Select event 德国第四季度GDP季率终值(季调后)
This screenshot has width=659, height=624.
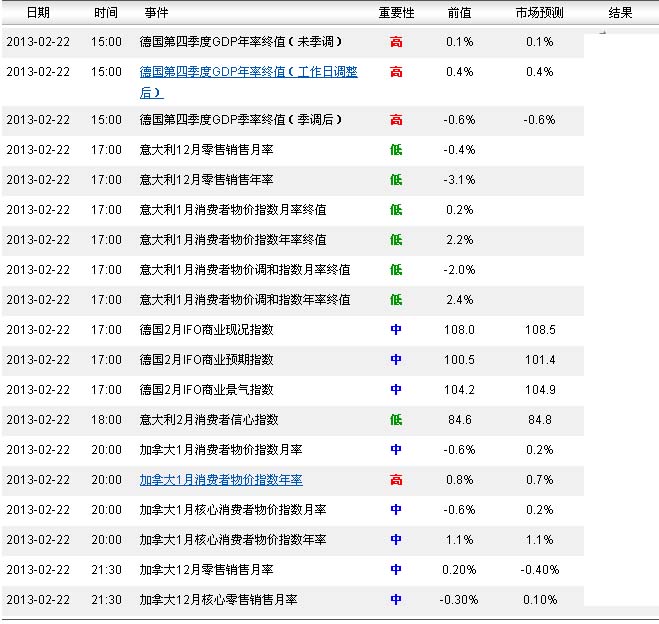pos(241,120)
